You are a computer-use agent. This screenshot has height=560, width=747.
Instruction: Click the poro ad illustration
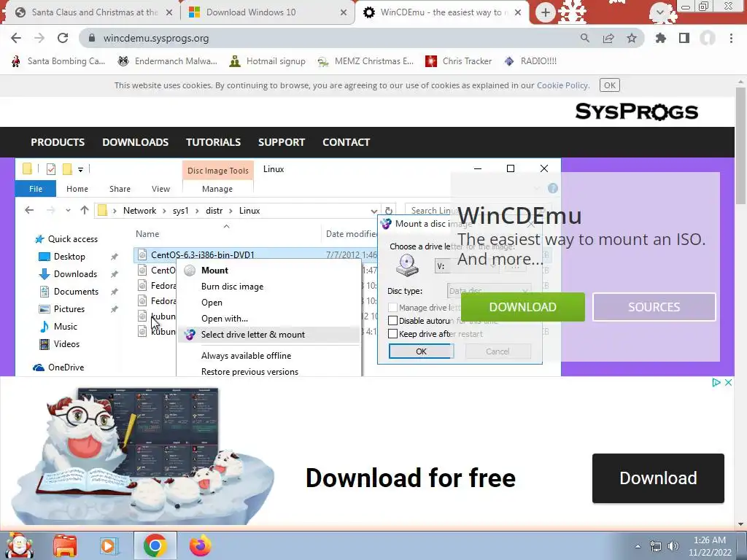pyautogui.click(x=142, y=456)
